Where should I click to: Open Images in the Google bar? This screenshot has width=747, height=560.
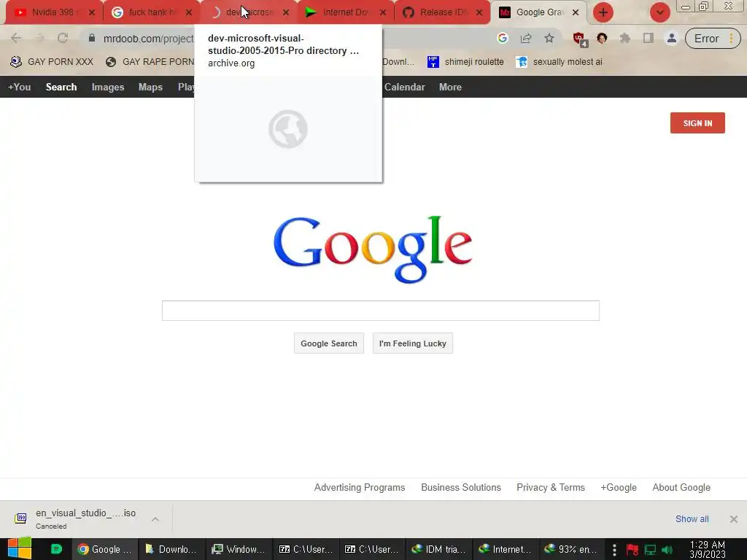pyautogui.click(x=108, y=87)
